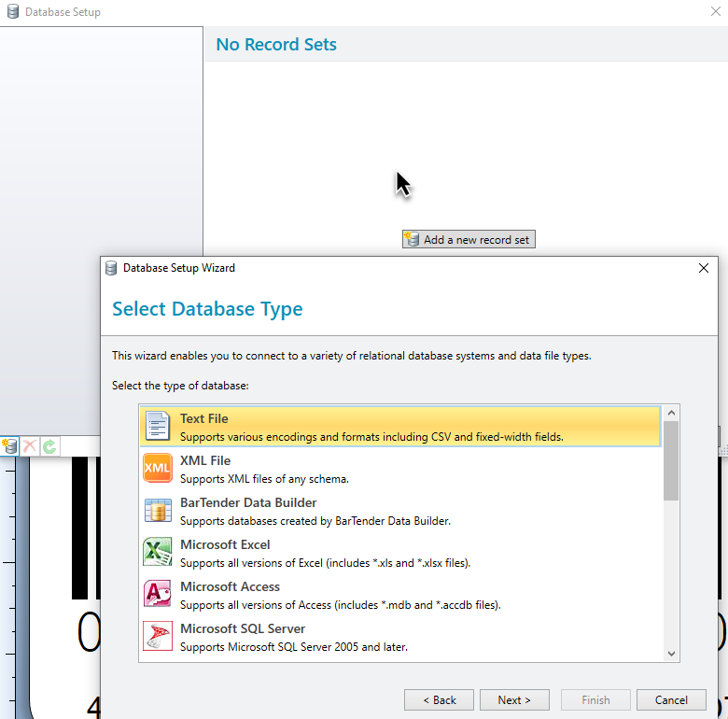The height and width of the screenshot is (719, 728).
Task: Click the database list scroll up arrow
Action: (x=671, y=413)
